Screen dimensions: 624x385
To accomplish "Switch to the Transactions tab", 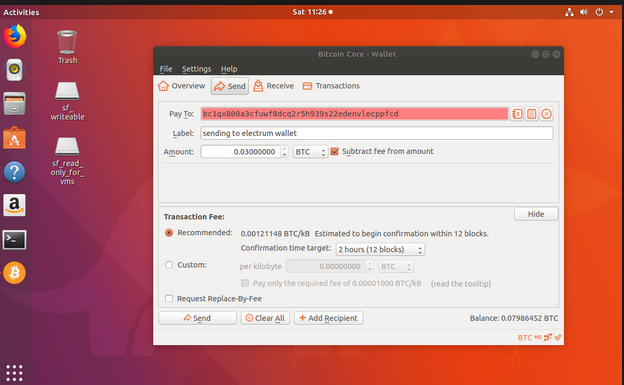I will [331, 86].
